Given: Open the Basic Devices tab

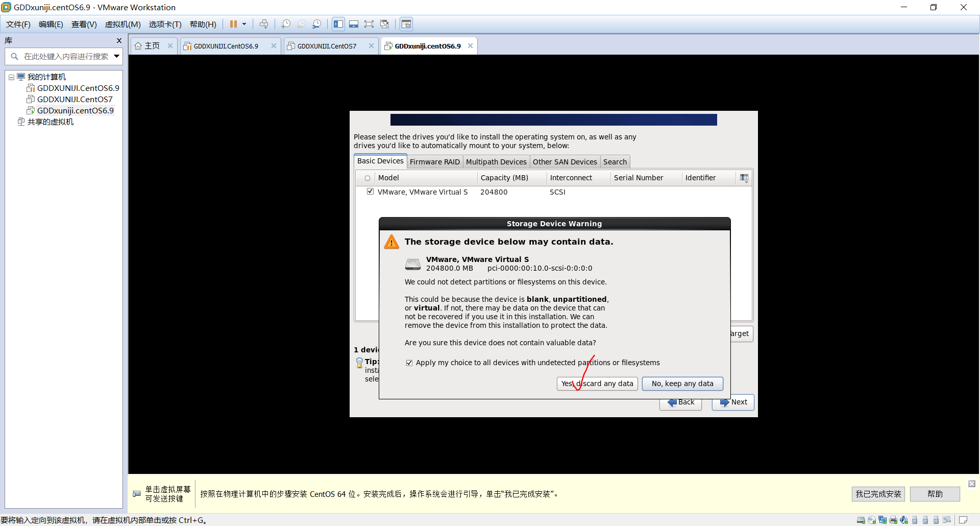Looking at the screenshot, I should click(380, 161).
